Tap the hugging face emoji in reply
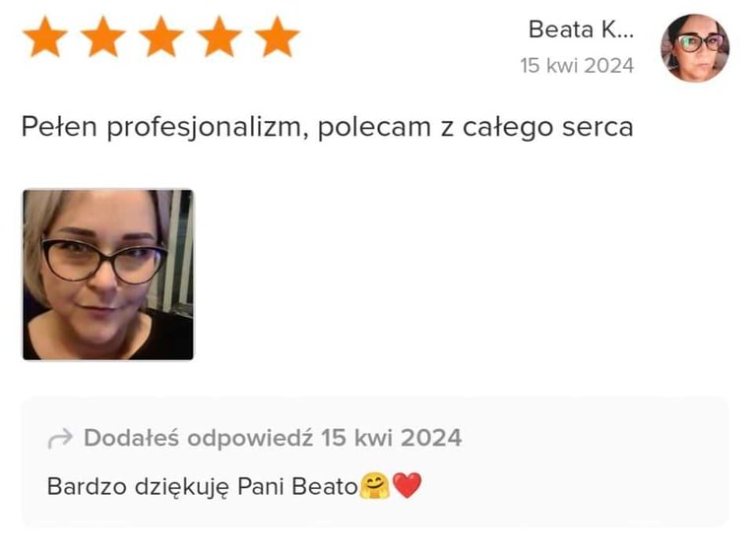The height and width of the screenshot is (551, 756). [375, 485]
